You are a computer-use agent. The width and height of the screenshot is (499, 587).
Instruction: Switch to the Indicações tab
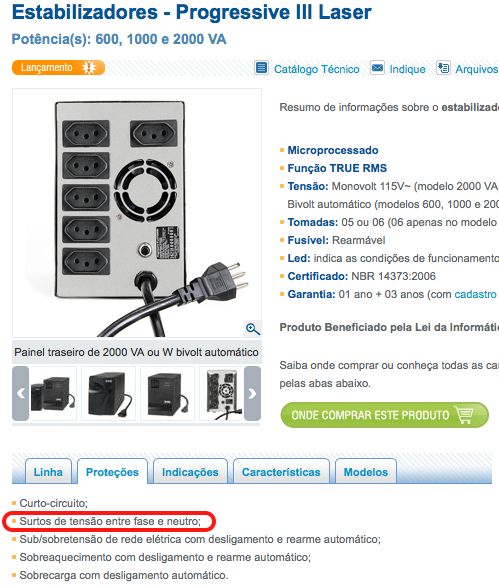[190, 471]
